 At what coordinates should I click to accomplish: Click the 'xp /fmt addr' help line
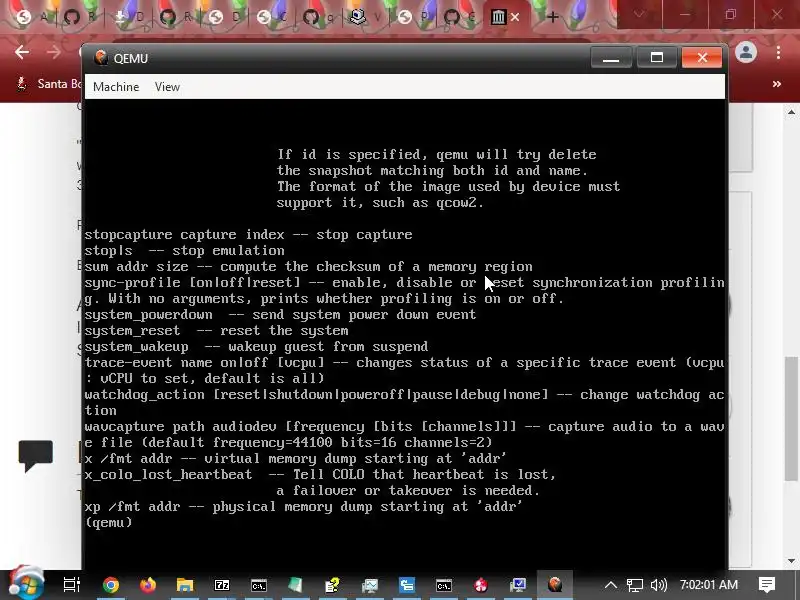[303, 506]
